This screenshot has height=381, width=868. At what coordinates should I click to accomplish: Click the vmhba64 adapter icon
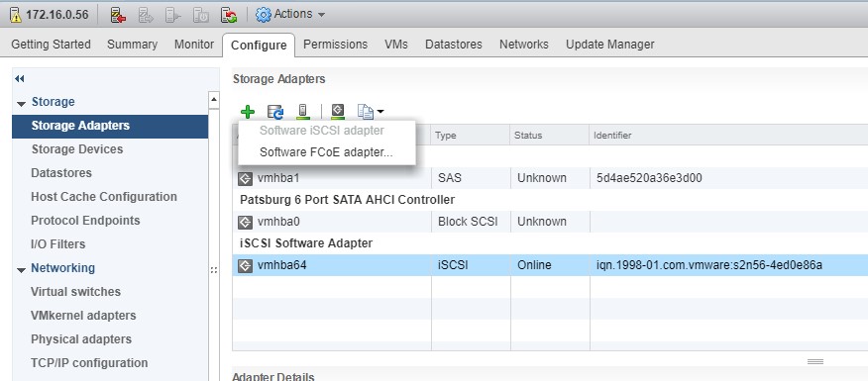pos(245,266)
